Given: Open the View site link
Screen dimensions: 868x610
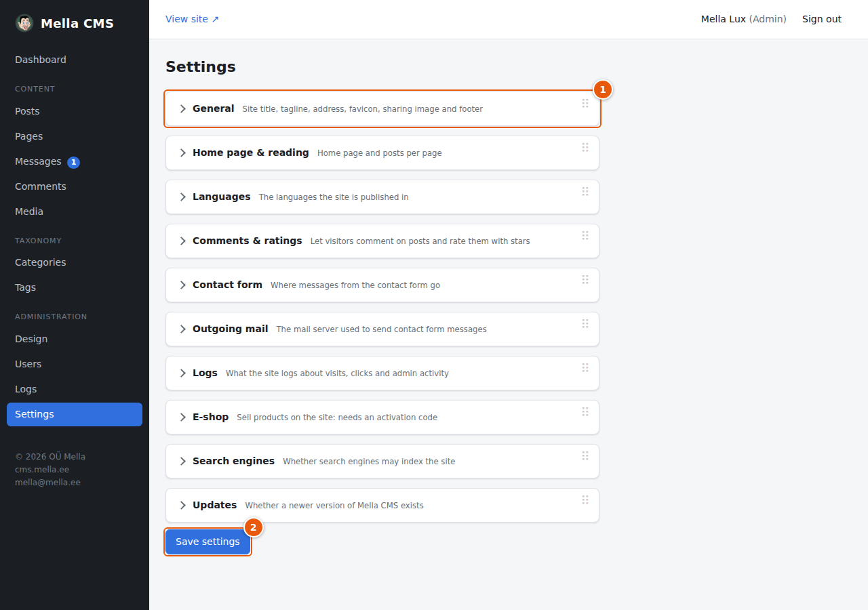Looking at the screenshot, I should pyautogui.click(x=193, y=19).
